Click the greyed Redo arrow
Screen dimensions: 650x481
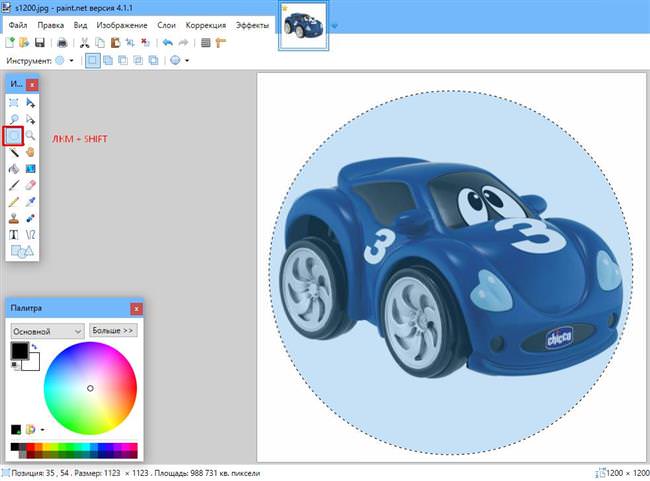183,42
